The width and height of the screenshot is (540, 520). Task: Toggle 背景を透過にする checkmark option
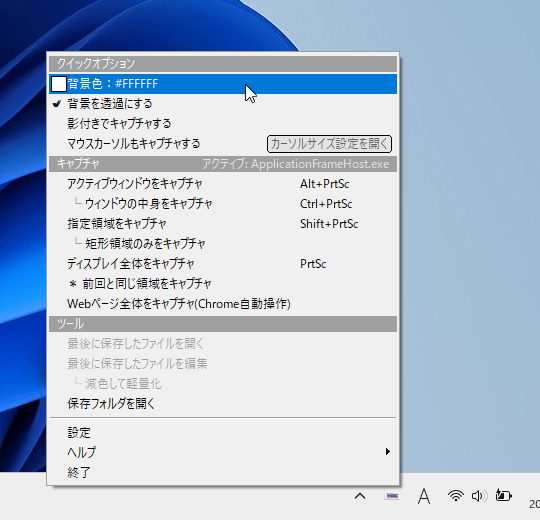(x=223, y=104)
